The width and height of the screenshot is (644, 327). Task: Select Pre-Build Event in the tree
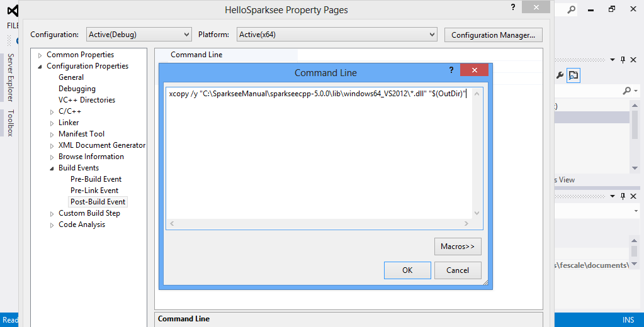click(96, 179)
